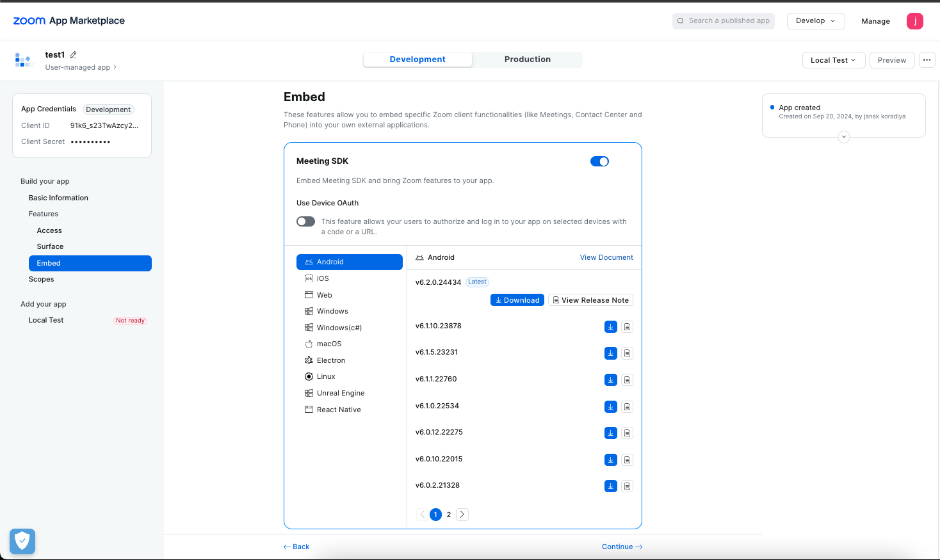View release note for v6.0.12.22275

click(628, 433)
